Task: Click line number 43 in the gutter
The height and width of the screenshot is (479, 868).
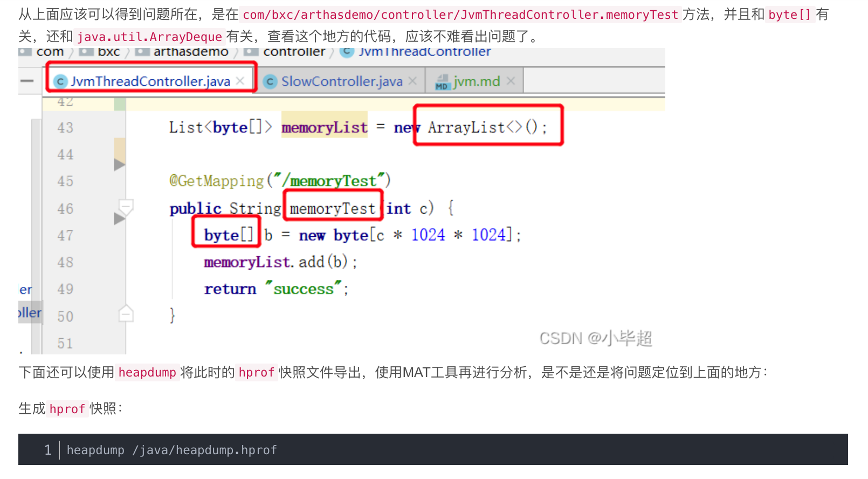Action: click(65, 128)
